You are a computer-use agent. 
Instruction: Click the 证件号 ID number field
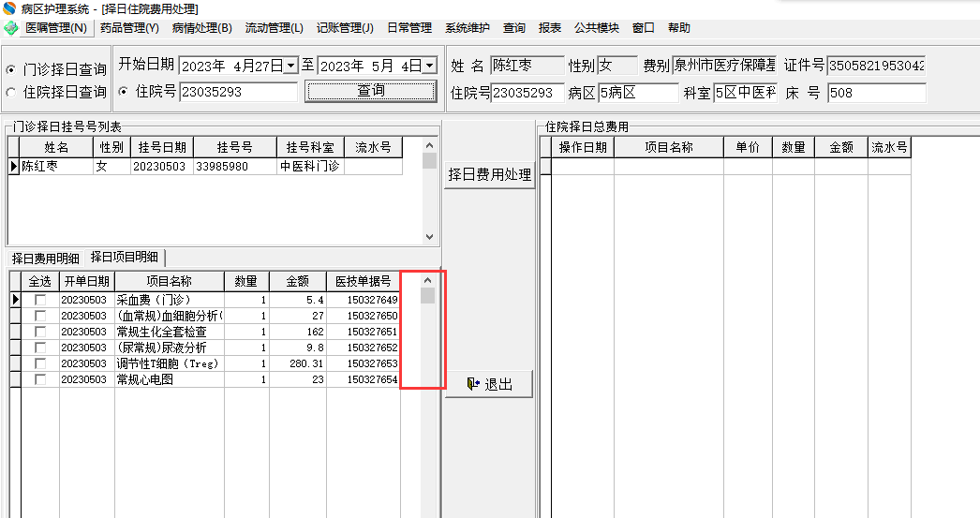(876, 66)
